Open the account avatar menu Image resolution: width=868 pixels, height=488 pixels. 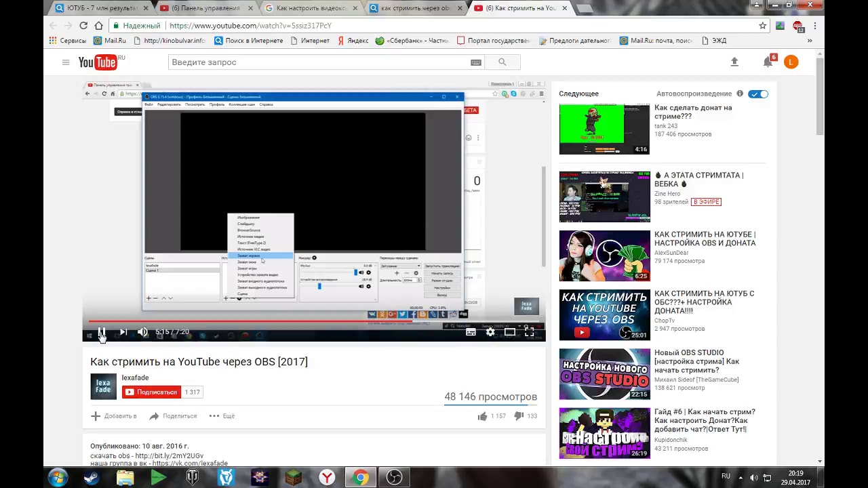791,62
